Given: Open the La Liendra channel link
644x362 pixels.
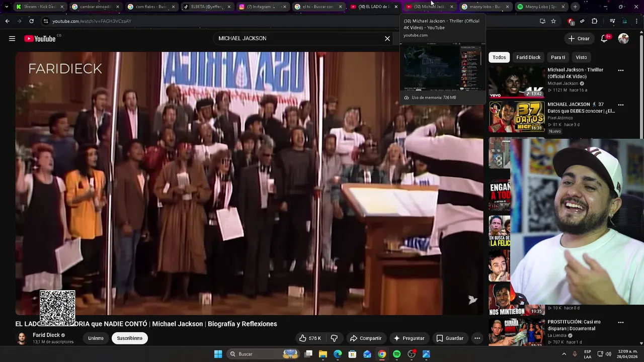Looking at the screenshot, I should 557,335.
